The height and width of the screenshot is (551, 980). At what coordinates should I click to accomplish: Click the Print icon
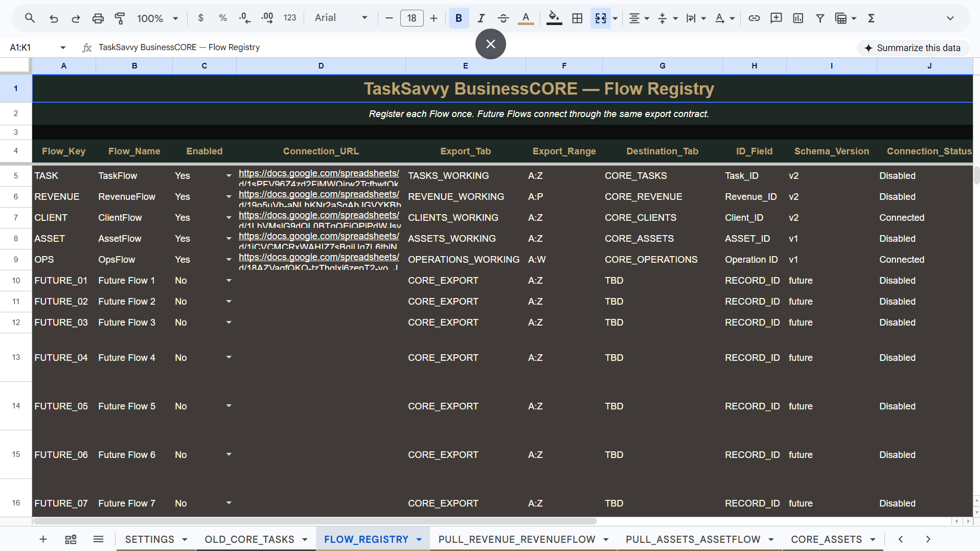tap(98, 18)
